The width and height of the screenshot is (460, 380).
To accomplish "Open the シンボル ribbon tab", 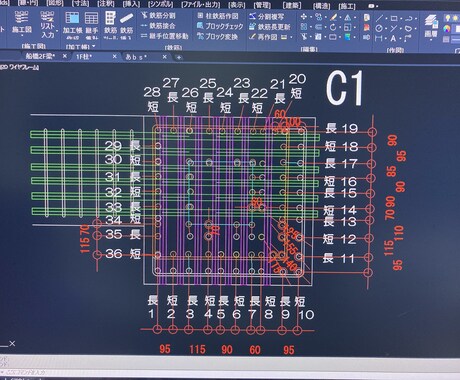I will pos(160,4).
